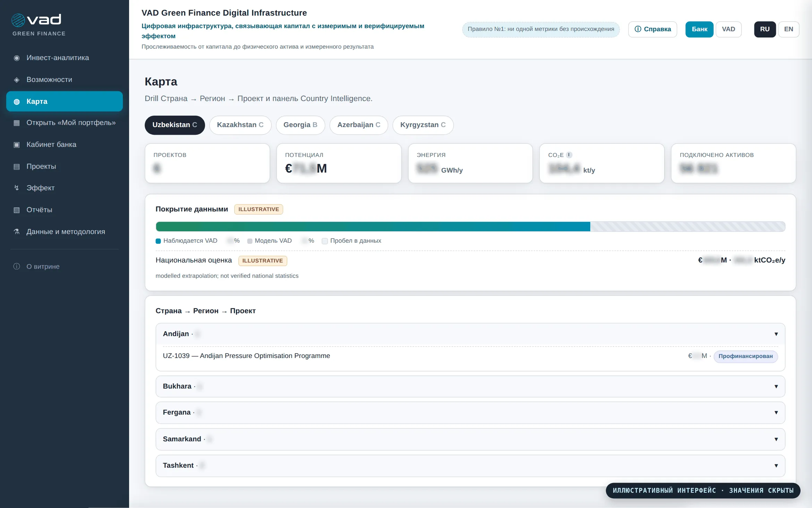Open the Отчёты section
This screenshot has height=508, width=812.
[65, 210]
